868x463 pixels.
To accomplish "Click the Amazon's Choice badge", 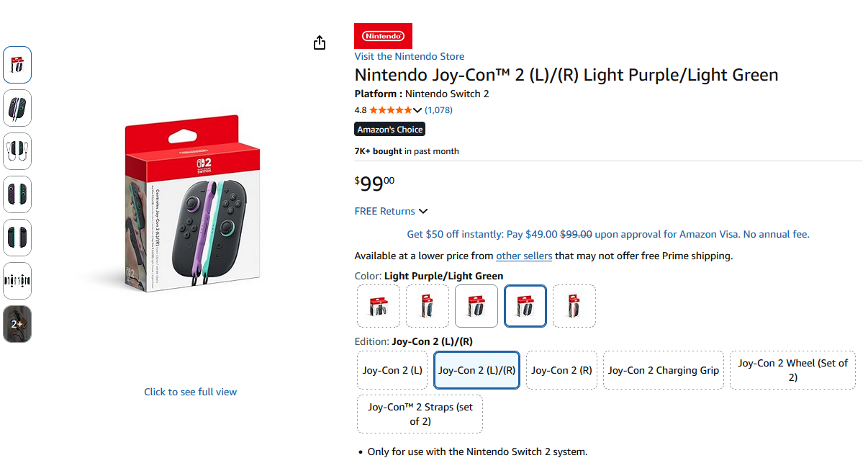I will pos(390,130).
